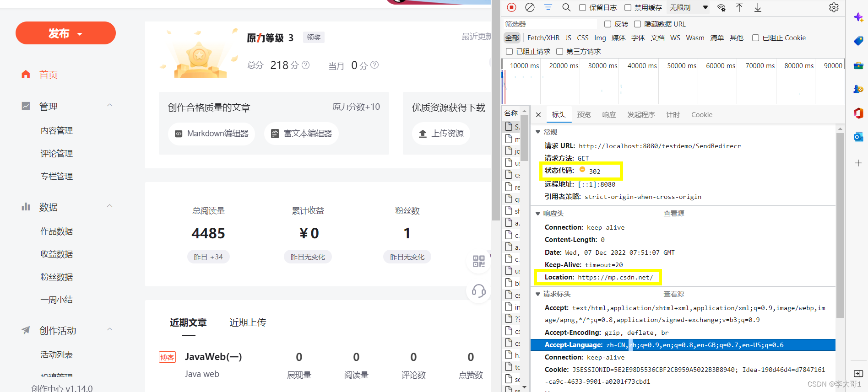
Task: Open the games sidebar icon
Action: click(858, 89)
